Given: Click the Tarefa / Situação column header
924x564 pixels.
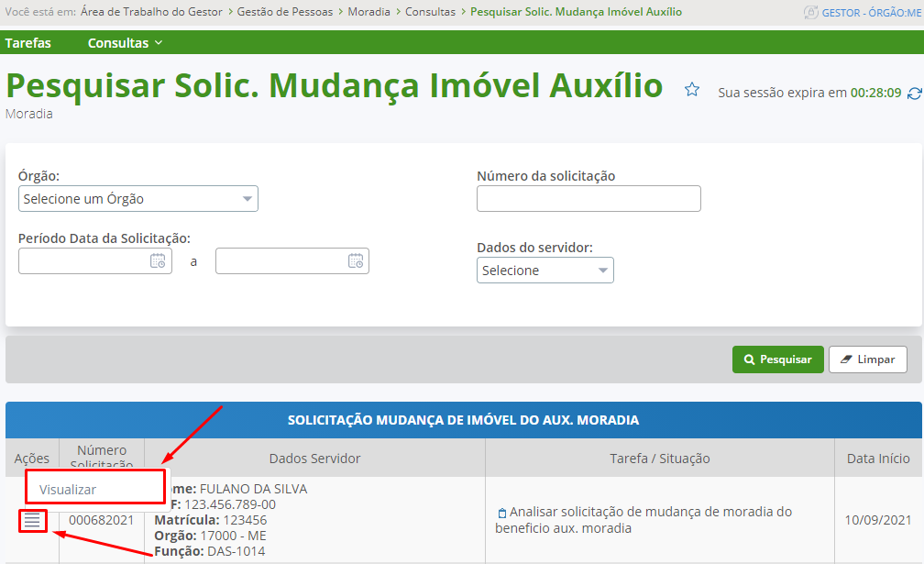Looking at the screenshot, I should coord(660,458).
